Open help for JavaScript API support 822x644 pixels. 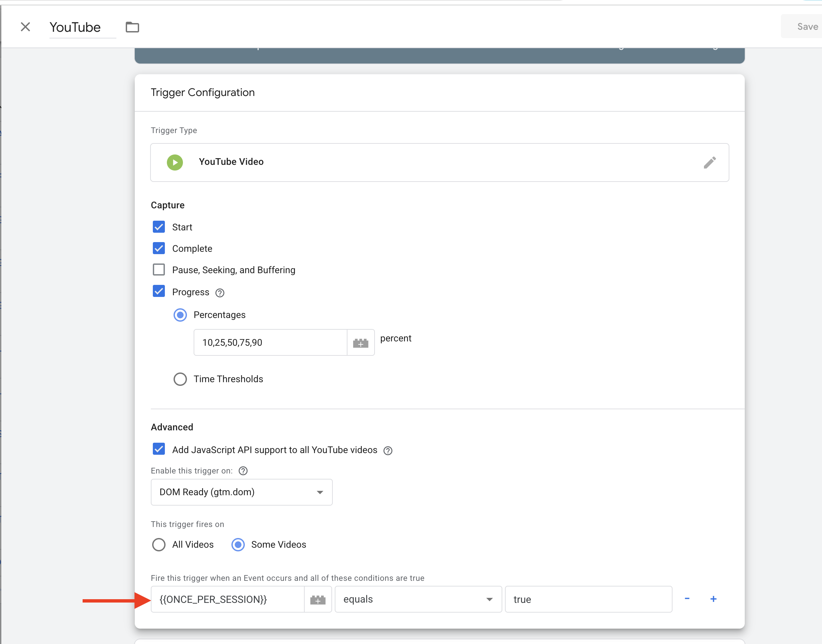coord(388,451)
